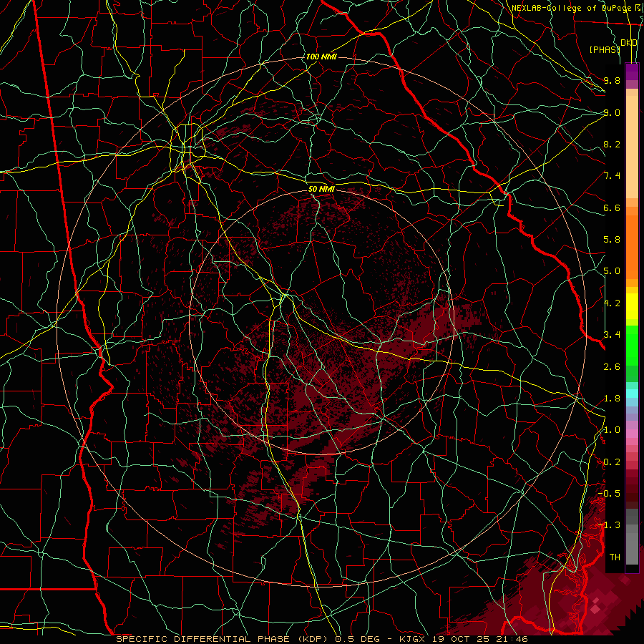This screenshot has height=644, width=644.
Task: Select the "3.4" color scale value
Action: click(x=612, y=335)
